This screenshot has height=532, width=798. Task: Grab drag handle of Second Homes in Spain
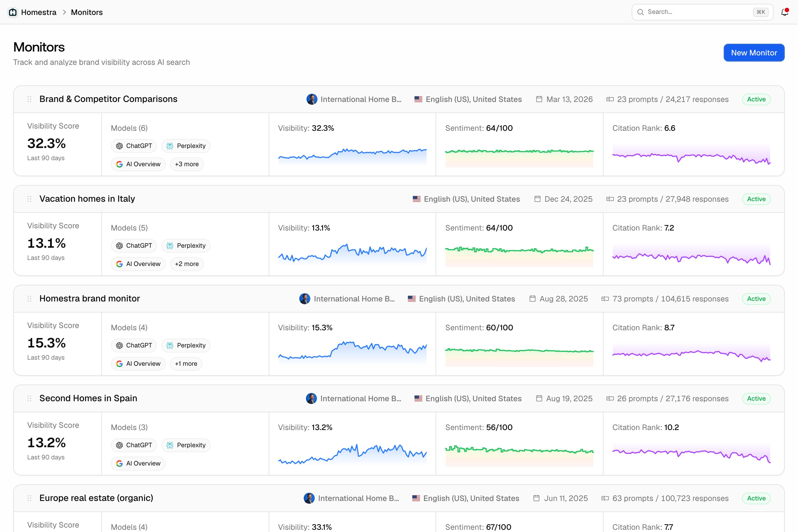pos(30,398)
